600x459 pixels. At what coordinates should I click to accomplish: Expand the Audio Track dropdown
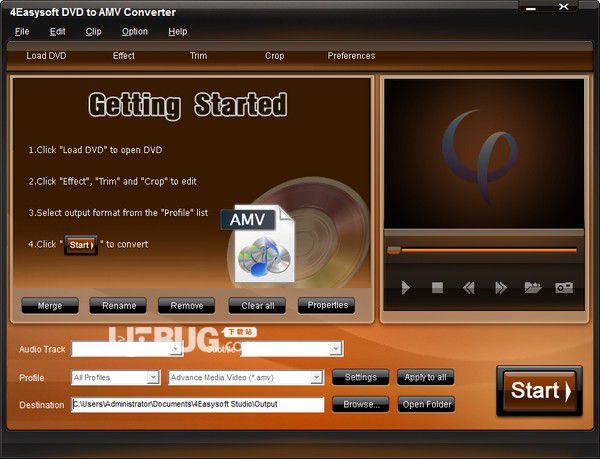tap(176, 349)
